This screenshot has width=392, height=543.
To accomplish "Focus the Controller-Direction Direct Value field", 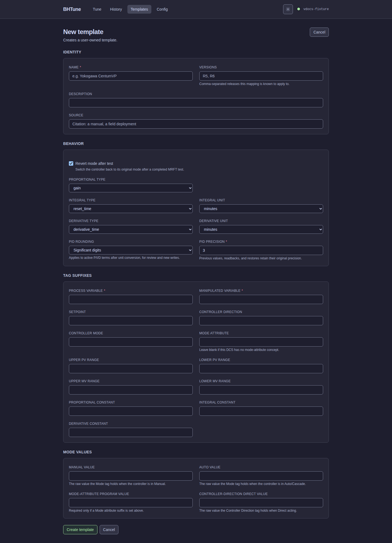I will [x=261, y=503].
